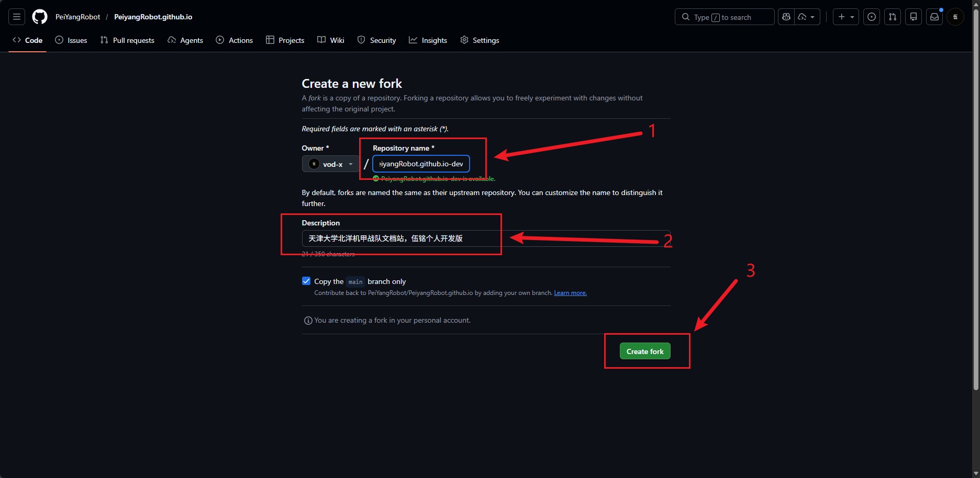Open the repositories icon in header

pyautogui.click(x=913, y=17)
